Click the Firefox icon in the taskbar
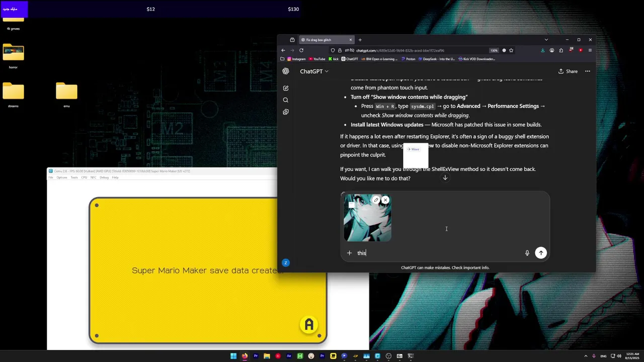Viewport: 644px width, 362px height. coord(245,356)
